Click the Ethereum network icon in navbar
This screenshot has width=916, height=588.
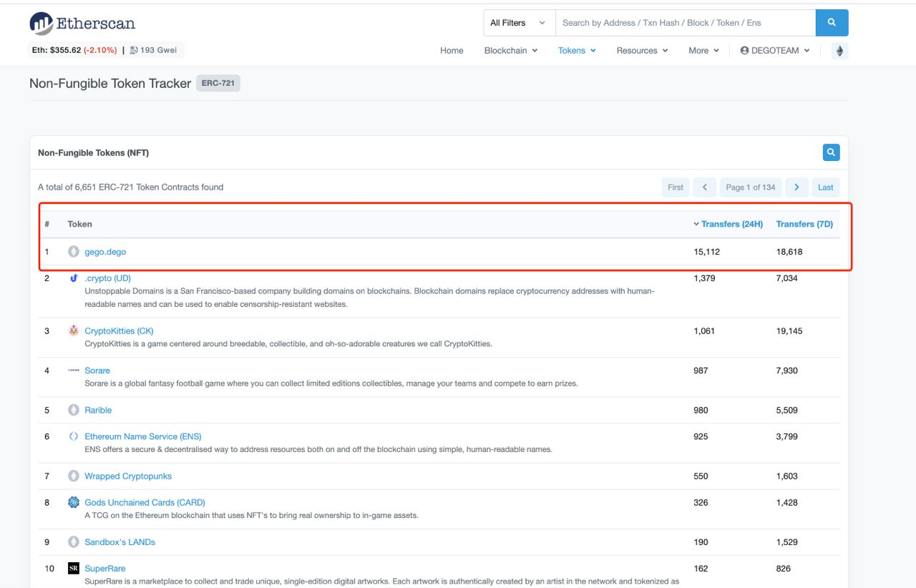(x=840, y=51)
